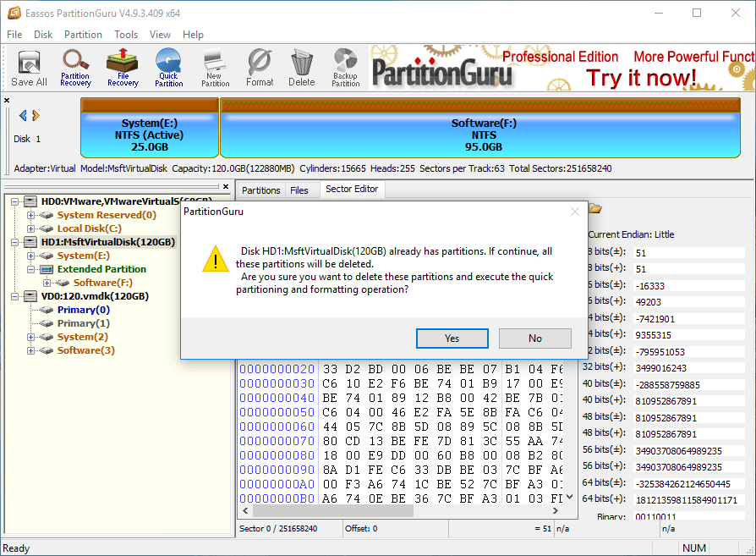Close the PartitionGuru dialog
This screenshot has height=556, width=756.
(x=575, y=212)
